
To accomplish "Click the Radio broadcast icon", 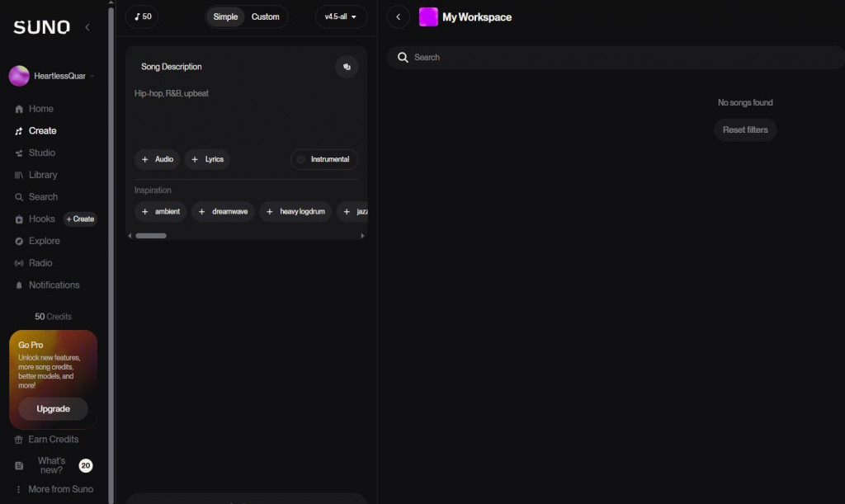I will pos(19,264).
